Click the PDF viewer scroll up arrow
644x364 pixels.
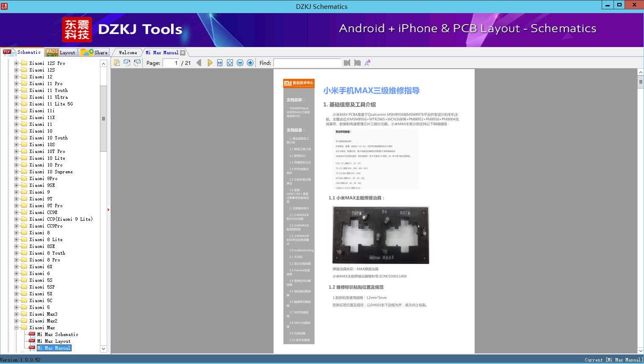[641, 72]
